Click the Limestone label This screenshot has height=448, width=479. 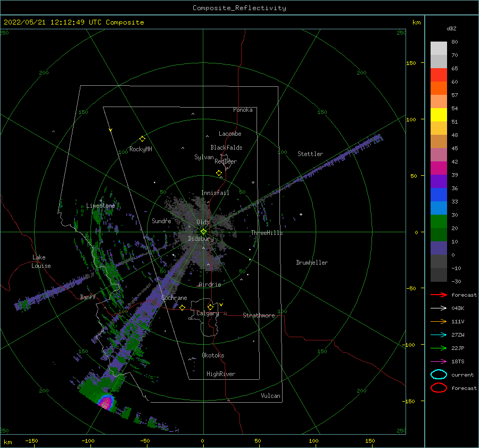(101, 206)
